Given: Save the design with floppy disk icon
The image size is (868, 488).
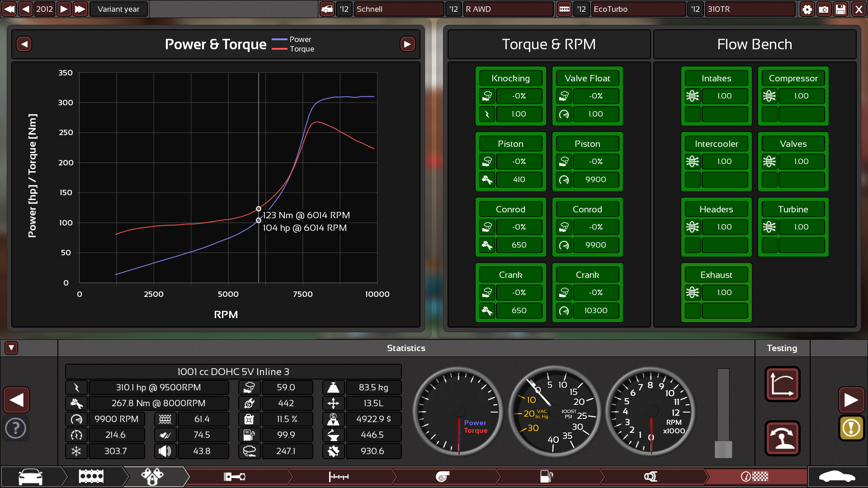Looking at the screenshot, I should (840, 9).
